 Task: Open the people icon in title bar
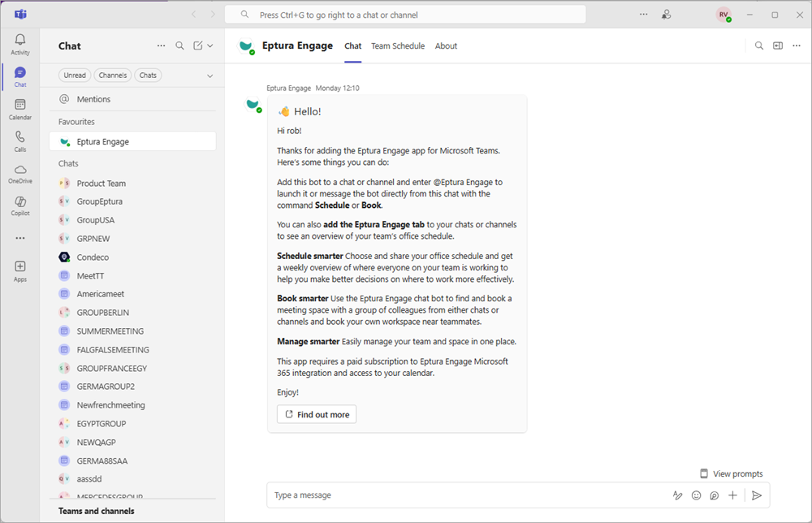click(667, 15)
